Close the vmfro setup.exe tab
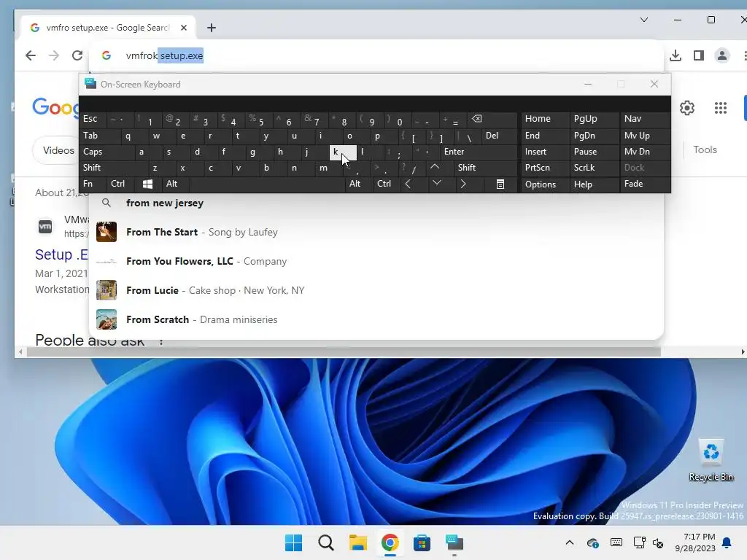Viewport: 747px width, 560px height. [x=183, y=28]
